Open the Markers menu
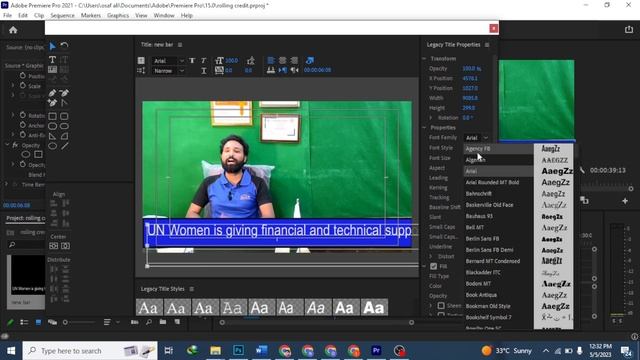Image resolution: width=640 pixels, height=360 pixels. [x=91, y=16]
